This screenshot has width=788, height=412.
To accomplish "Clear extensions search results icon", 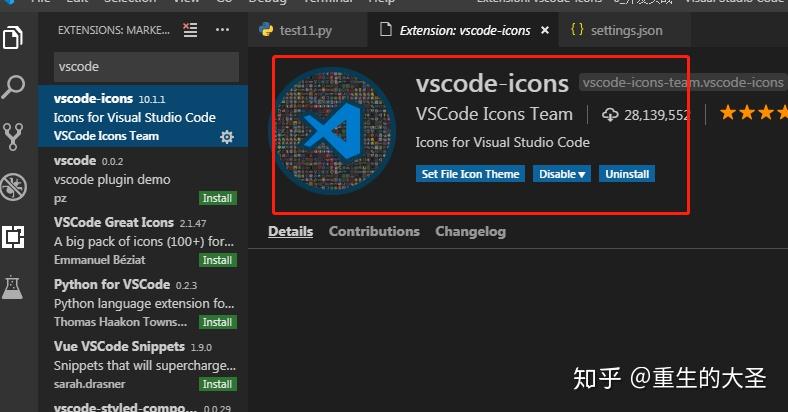I will [190, 30].
